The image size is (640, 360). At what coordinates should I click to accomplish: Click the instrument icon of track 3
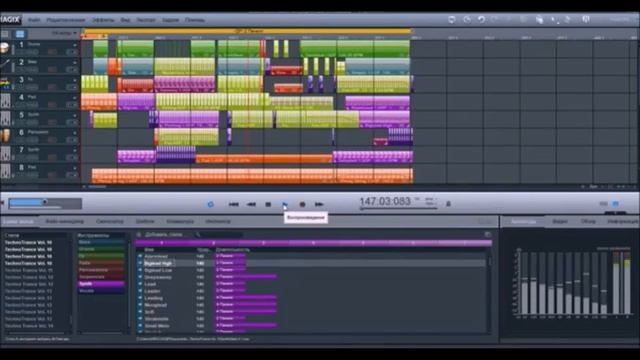[x=4, y=84]
